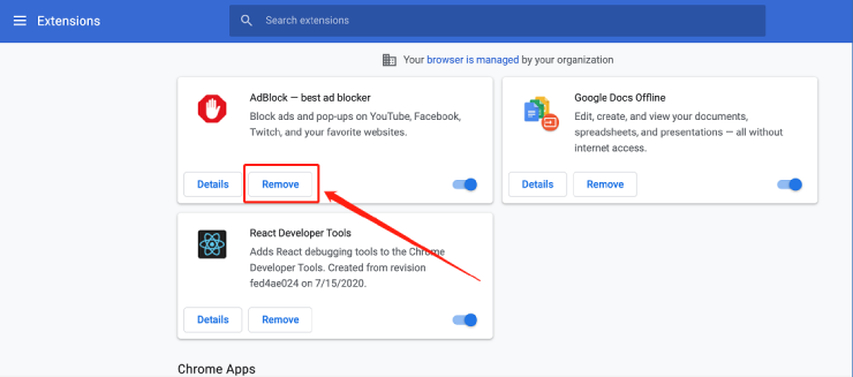
Task: Toggle React Developer Tools off
Action: pos(465,320)
